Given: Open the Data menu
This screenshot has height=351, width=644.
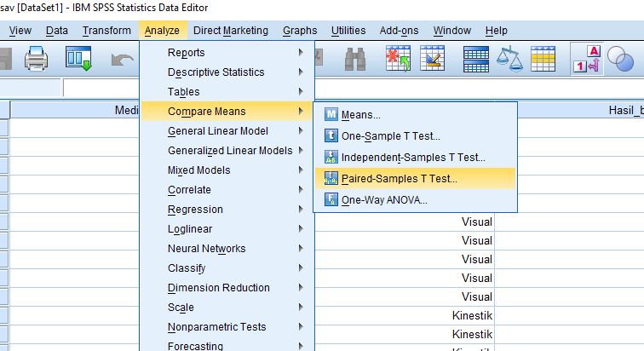Looking at the screenshot, I should tap(57, 31).
